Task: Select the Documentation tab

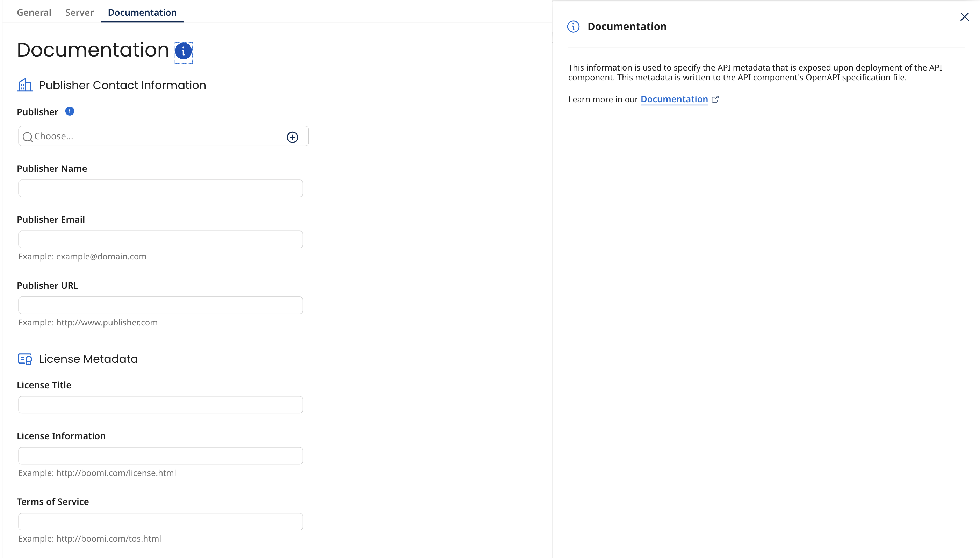Action: [142, 12]
